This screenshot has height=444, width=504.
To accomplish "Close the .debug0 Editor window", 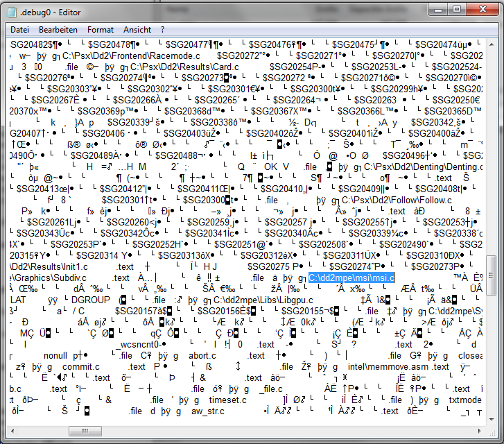I will point(481,10).
